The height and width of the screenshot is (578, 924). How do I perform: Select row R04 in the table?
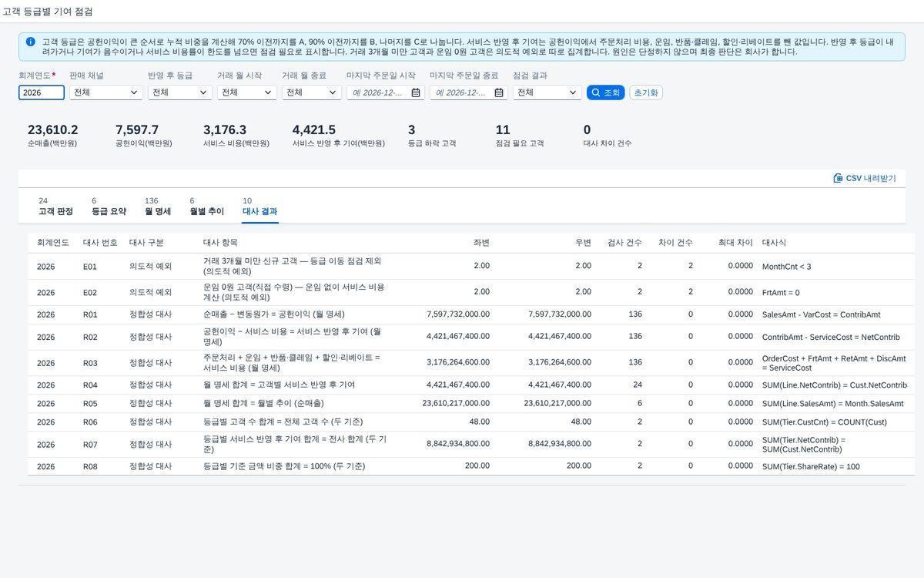pos(471,385)
